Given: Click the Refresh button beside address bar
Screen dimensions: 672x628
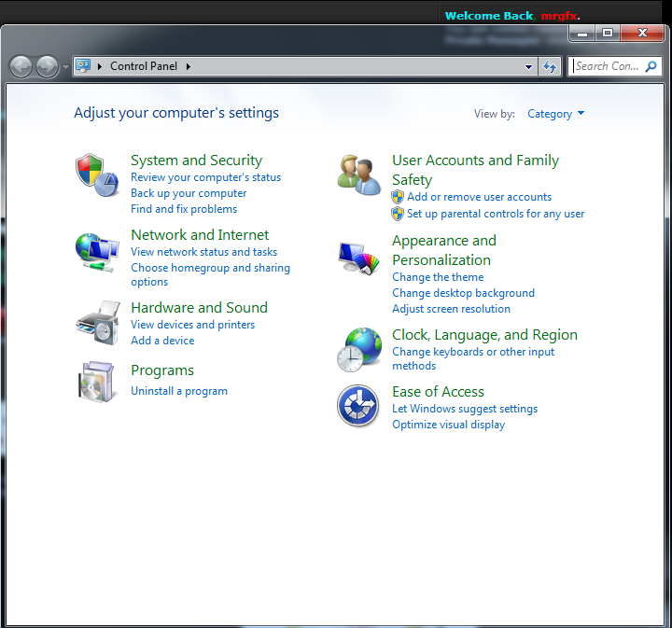Looking at the screenshot, I should point(550,66).
